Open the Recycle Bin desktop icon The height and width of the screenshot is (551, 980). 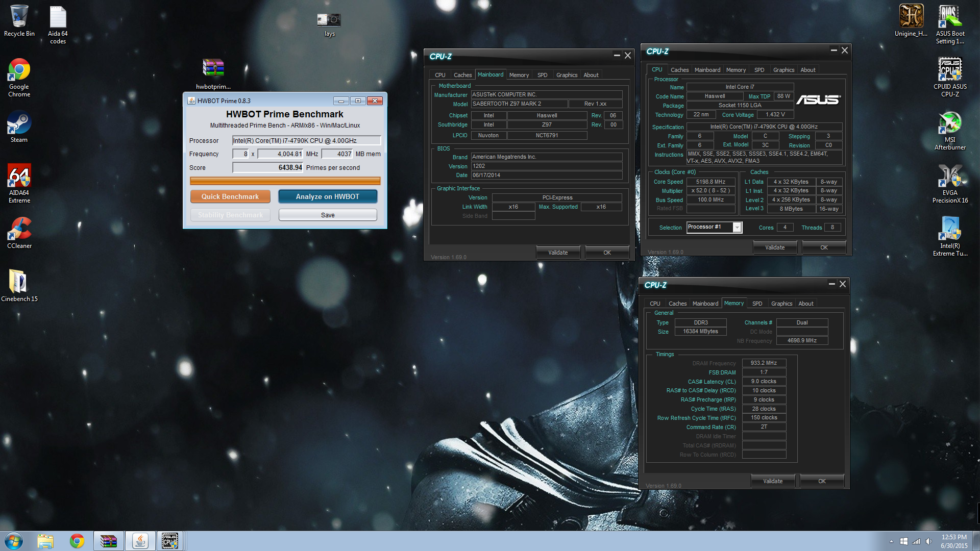[x=19, y=21]
